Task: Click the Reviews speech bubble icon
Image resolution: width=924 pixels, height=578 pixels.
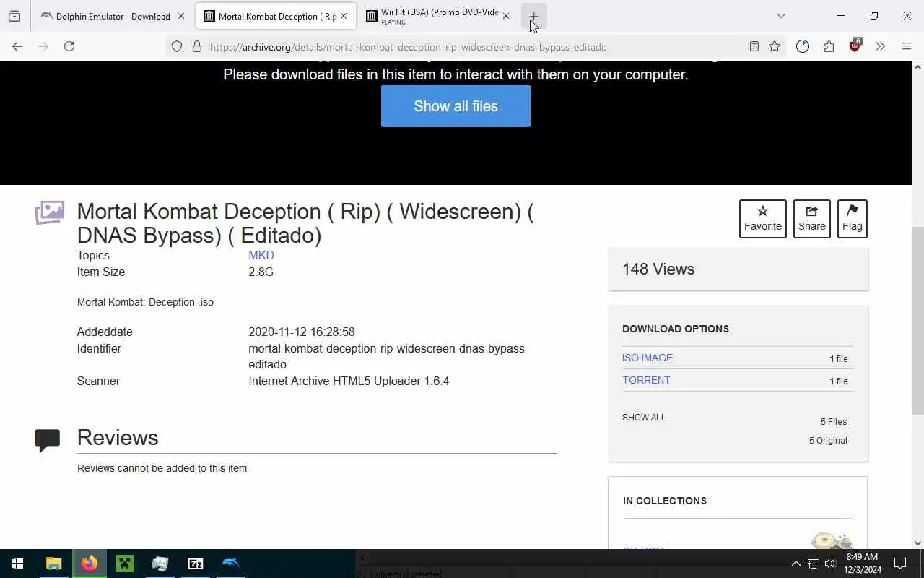Action: 48,440
